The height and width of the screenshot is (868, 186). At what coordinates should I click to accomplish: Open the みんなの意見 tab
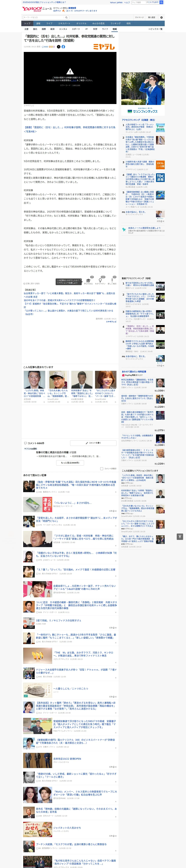coord(99,23)
